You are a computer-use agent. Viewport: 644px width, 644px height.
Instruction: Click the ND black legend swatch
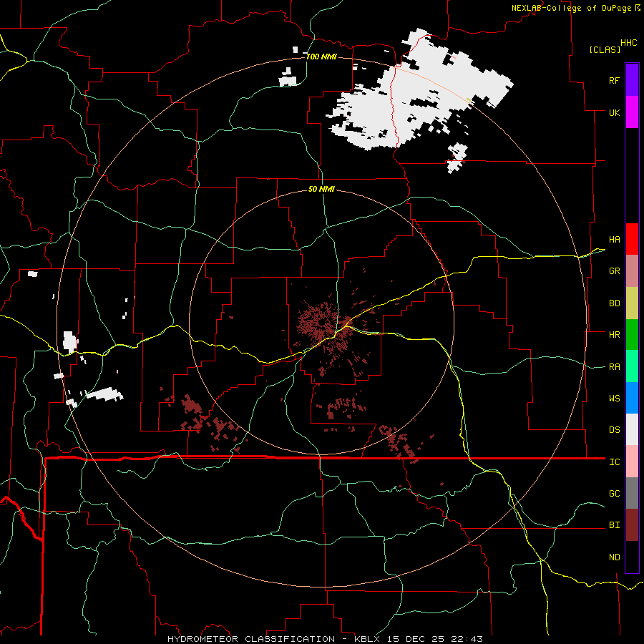coord(632,557)
